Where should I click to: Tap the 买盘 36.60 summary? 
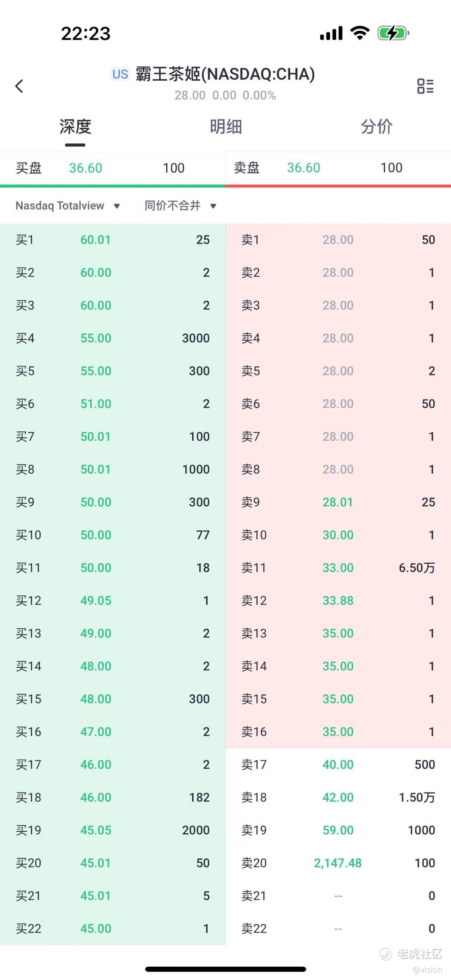[112, 168]
